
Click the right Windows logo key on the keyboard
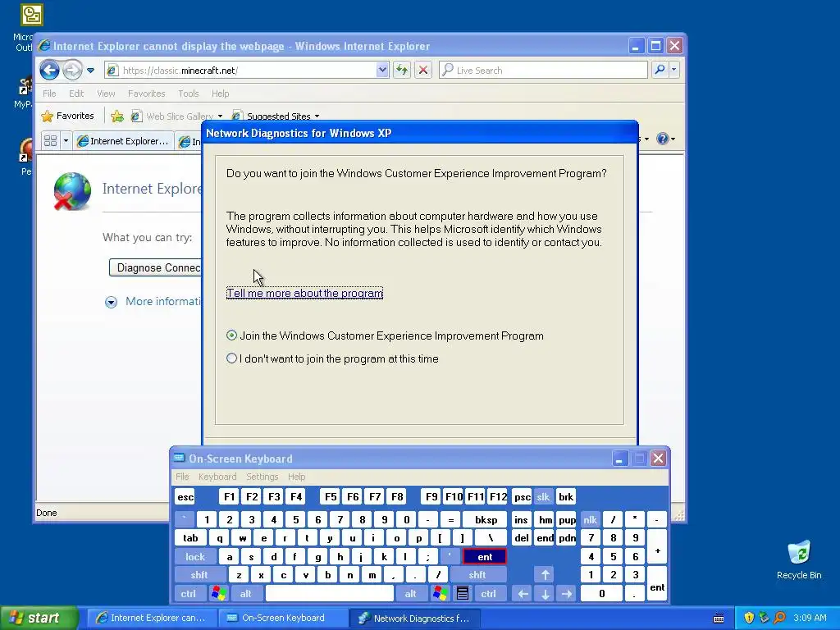pyautogui.click(x=441, y=594)
